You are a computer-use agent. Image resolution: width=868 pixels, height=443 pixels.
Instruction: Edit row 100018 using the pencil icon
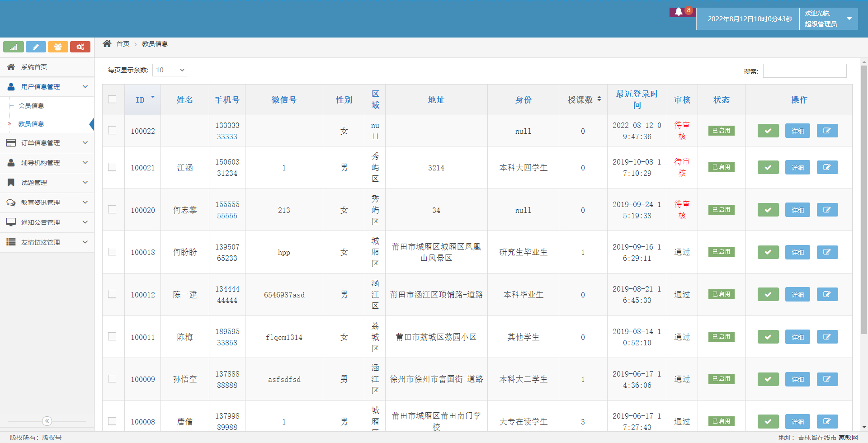[827, 252]
